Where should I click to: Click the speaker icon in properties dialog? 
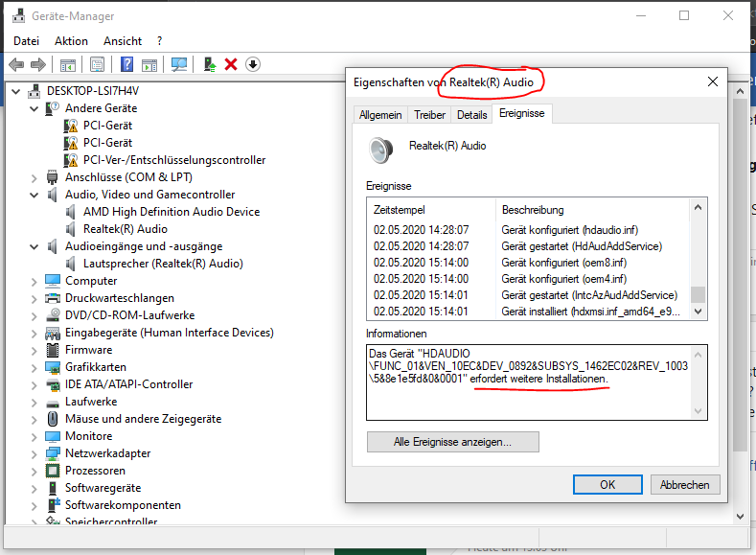pos(381,150)
